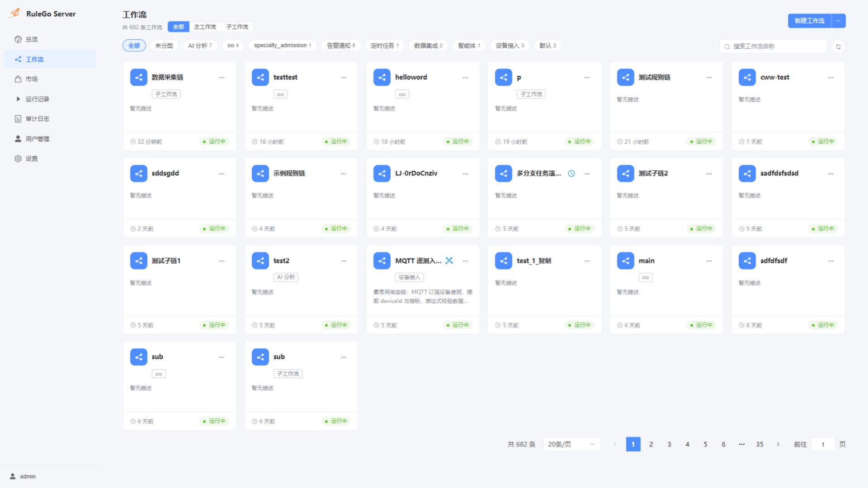Filter by 默认 category
Image resolution: width=868 pixels, height=488 pixels.
click(x=548, y=46)
